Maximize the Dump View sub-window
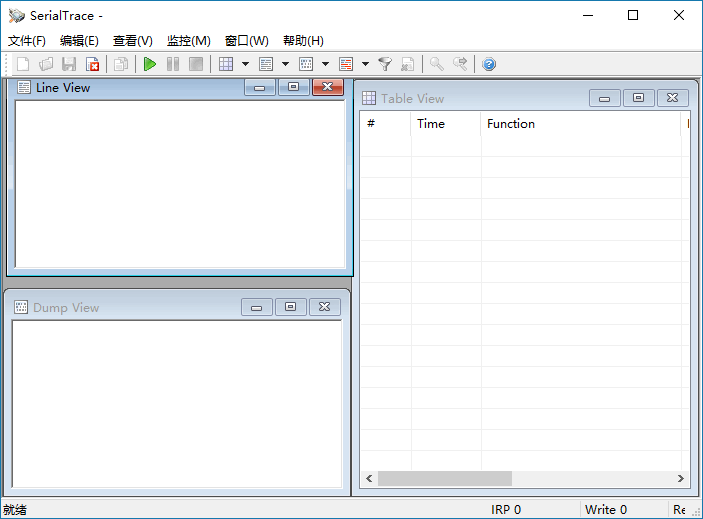 point(290,307)
